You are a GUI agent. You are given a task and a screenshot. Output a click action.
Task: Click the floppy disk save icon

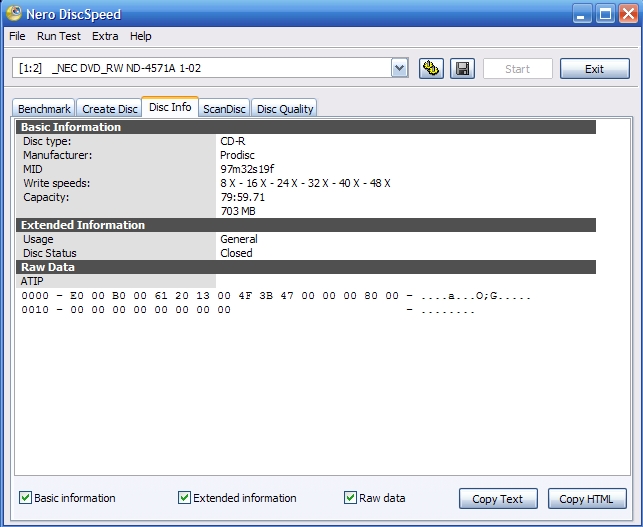462,68
